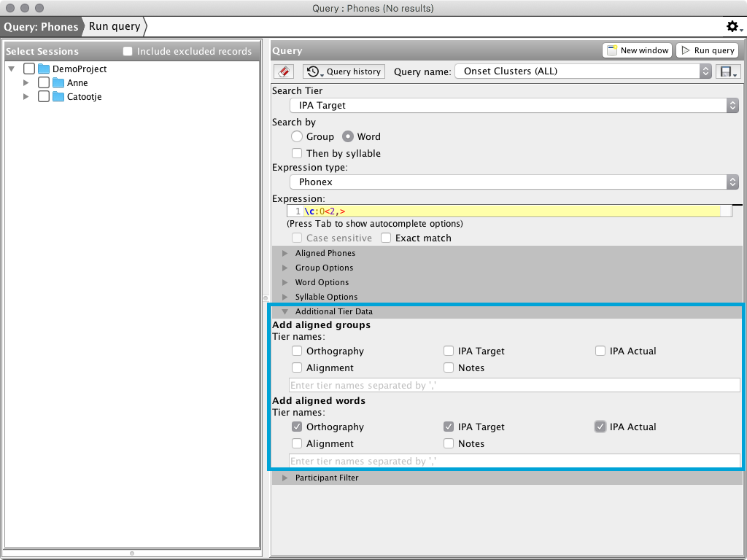The width and height of the screenshot is (747, 560).
Task: Open the Query history menu
Action: (x=344, y=71)
